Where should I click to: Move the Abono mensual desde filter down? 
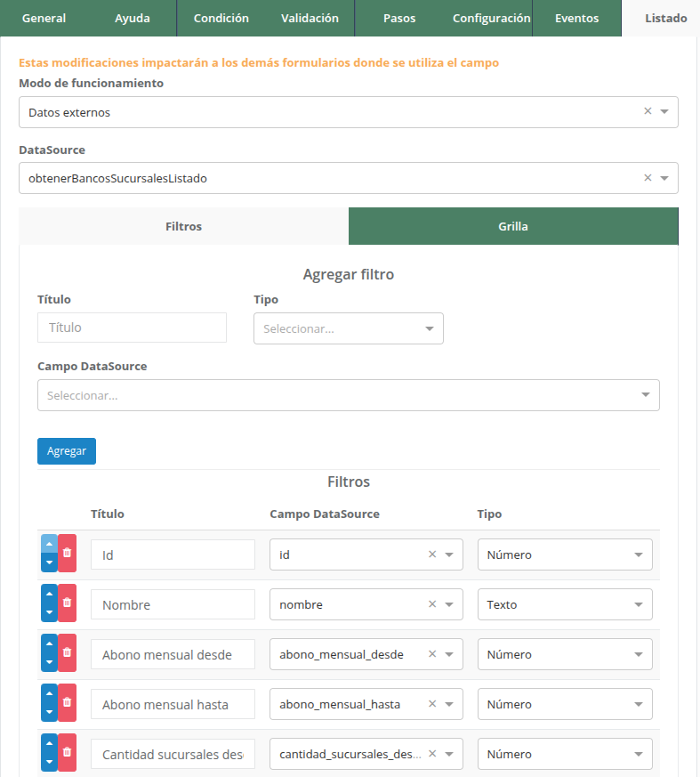[49, 663]
